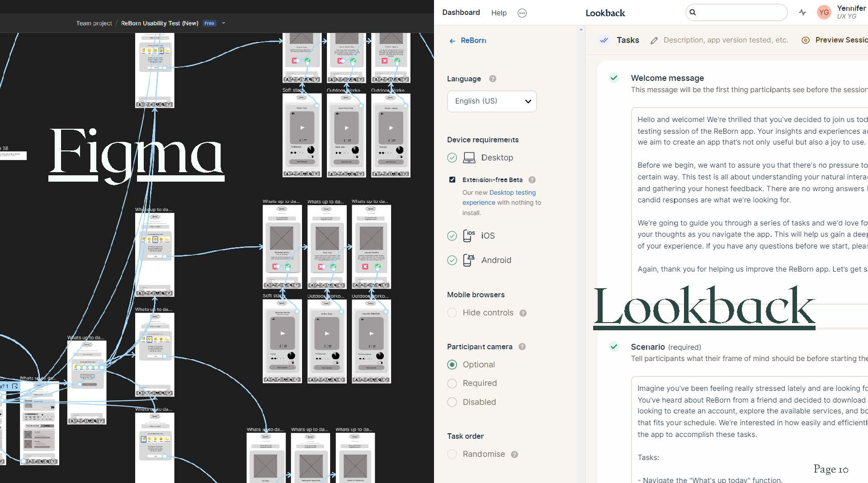Click ReBorn back link
Image resolution: width=868 pixels, height=483 pixels.
tap(473, 41)
